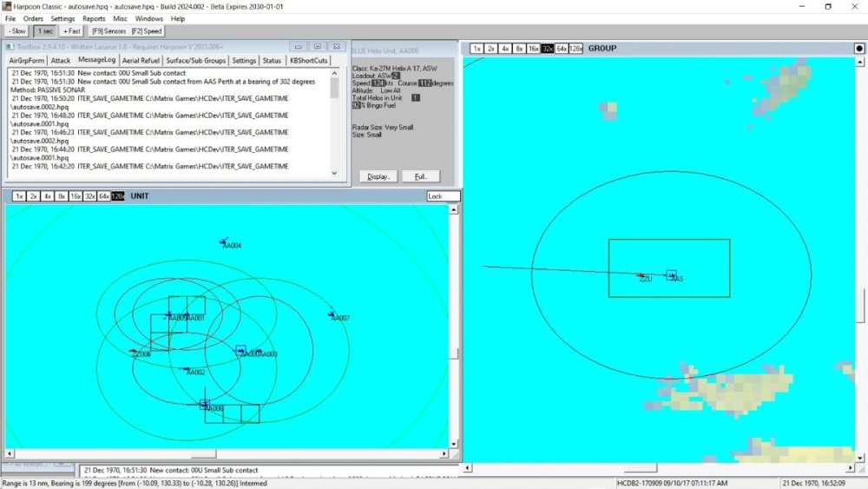Switch to the Settings tab in Toolbox
This screenshot has width=868, height=489.
pos(244,60)
